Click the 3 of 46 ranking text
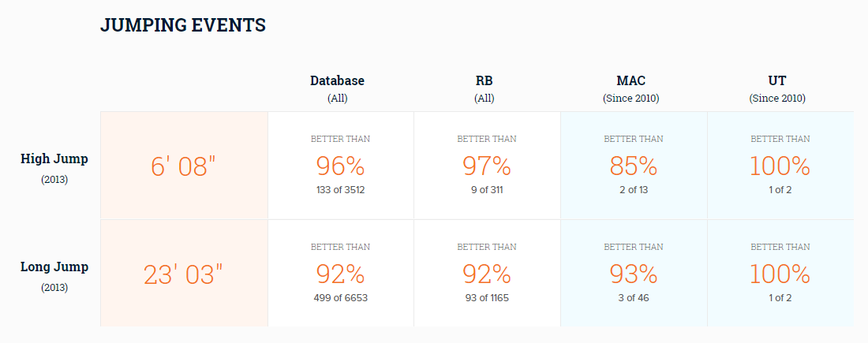The image size is (868, 343). (634, 298)
